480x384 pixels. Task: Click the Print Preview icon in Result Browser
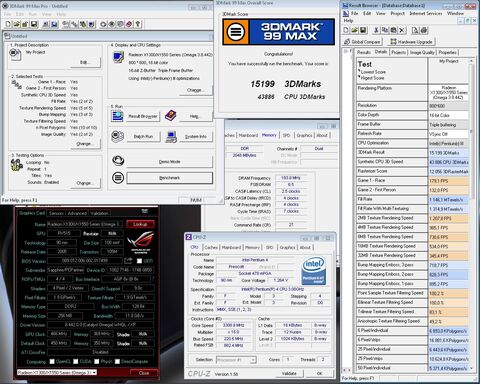click(415, 30)
